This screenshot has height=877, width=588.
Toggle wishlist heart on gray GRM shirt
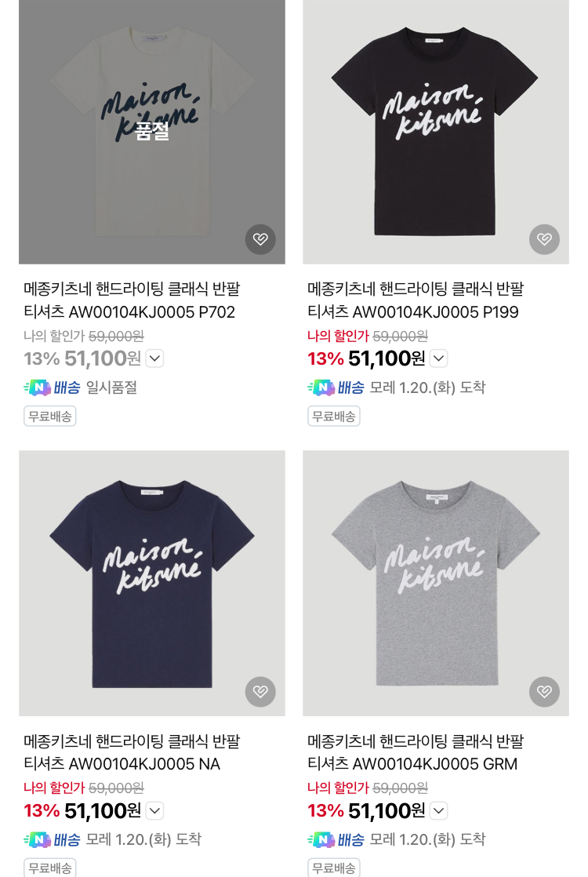(x=544, y=691)
